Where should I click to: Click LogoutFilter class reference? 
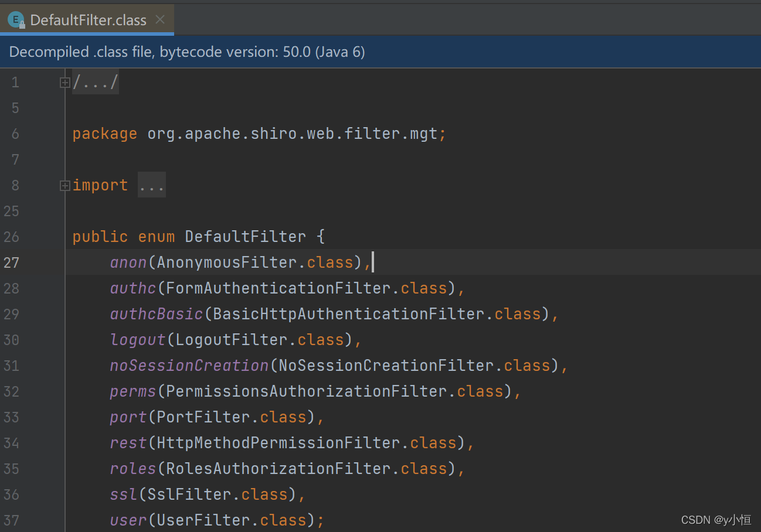[232, 340]
